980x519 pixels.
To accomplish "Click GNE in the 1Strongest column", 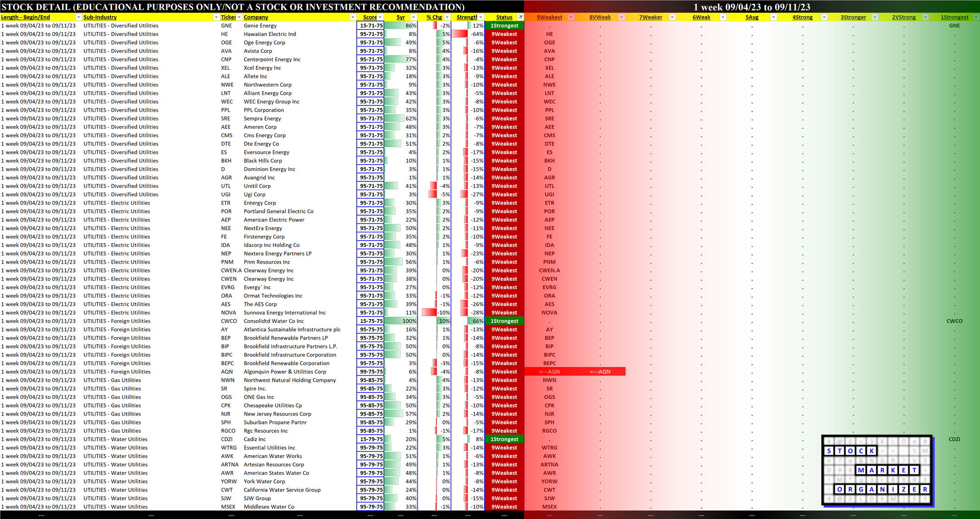I will (x=955, y=25).
